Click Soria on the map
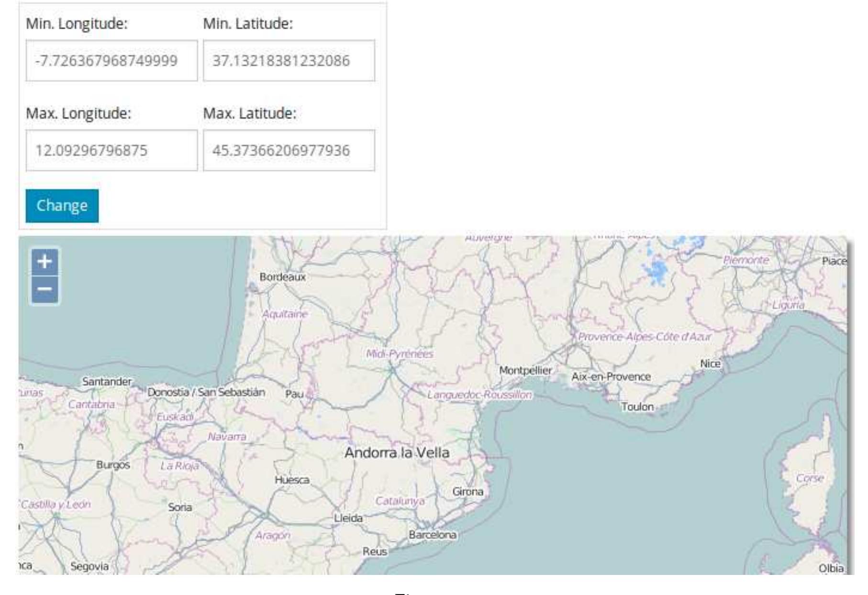The width and height of the screenshot is (868, 595). pyautogui.click(x=180, y=507)
